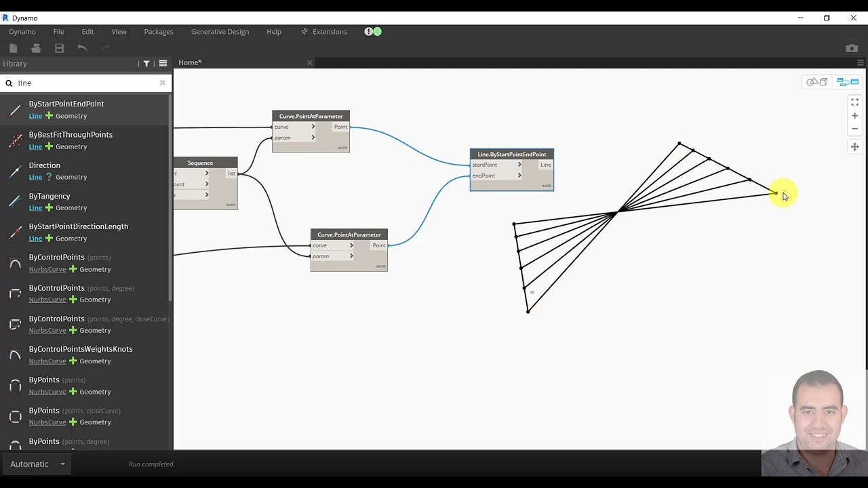Screen dimensions: 868x488
Task: Click the pan mode icon
Action: tap(854, 146)
